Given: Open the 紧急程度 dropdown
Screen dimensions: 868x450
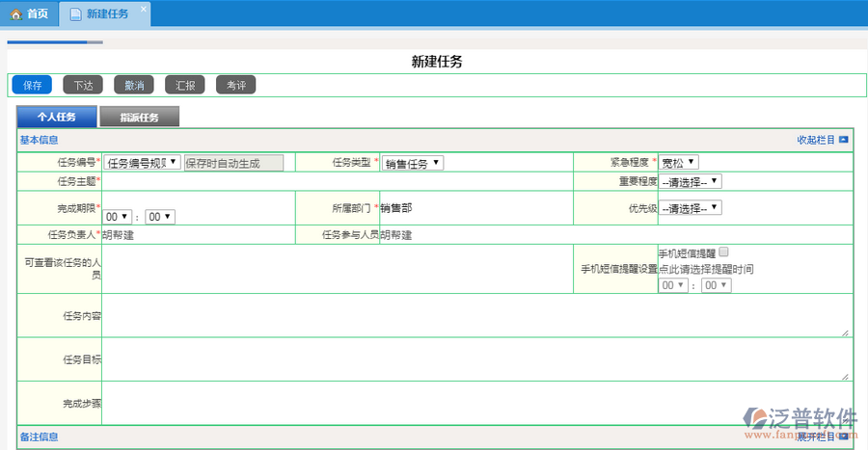Looking at the screenshot, I should click(679, 163).
